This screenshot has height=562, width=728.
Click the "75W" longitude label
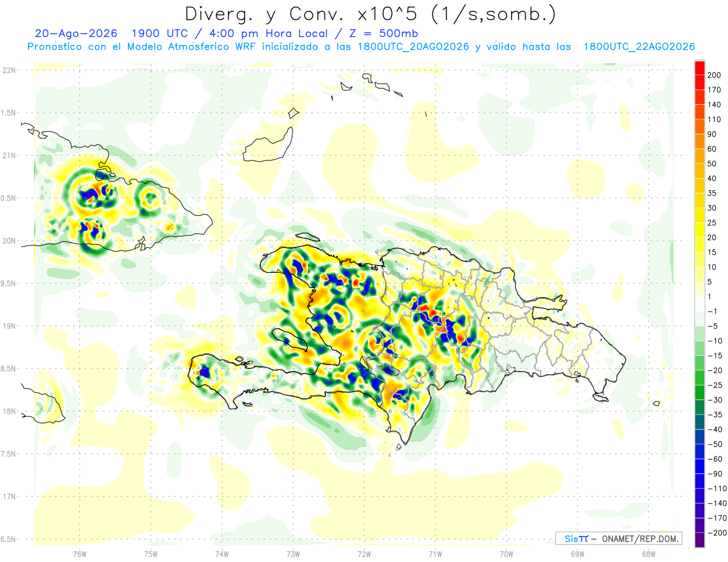(150, 554)
